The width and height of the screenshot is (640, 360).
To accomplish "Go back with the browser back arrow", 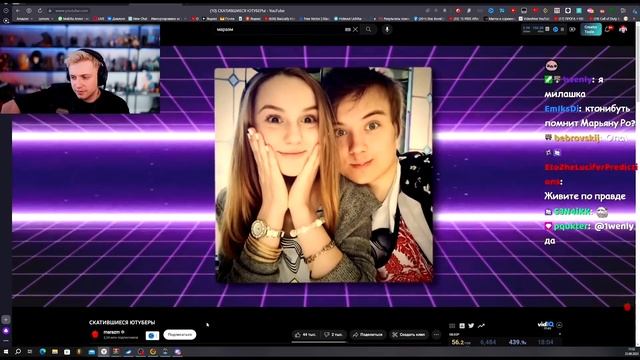I will point(18,11).
